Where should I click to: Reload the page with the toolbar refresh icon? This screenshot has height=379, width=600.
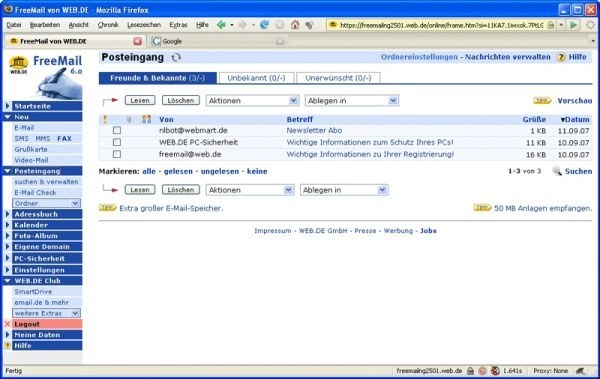pos(264,25)
